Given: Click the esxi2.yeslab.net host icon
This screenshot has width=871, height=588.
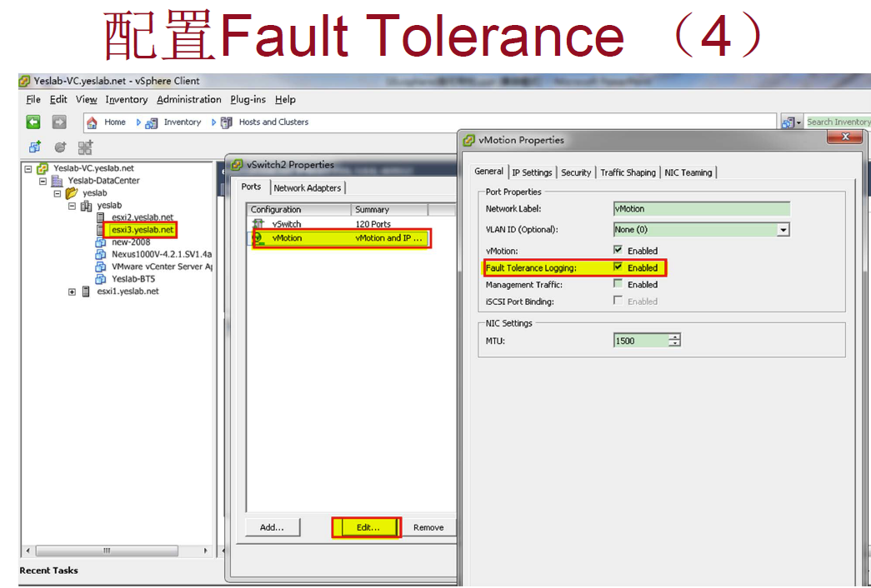Looking at the screenshot, I should click(101, 217).
